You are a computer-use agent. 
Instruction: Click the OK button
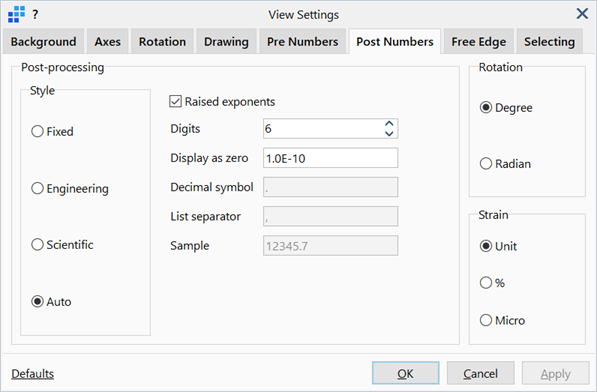(405, 373)
